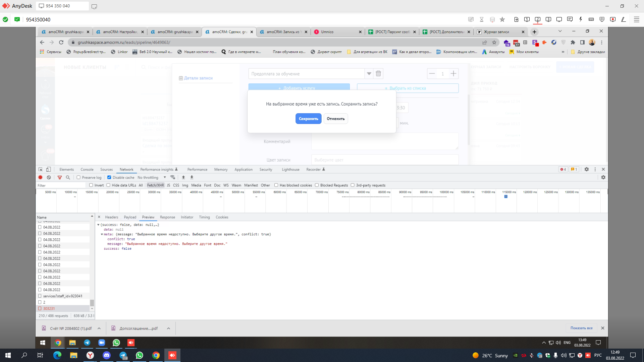Click the Filter text field in Network panel
This screenshot has height=362, width=644.
pos(61,185)
